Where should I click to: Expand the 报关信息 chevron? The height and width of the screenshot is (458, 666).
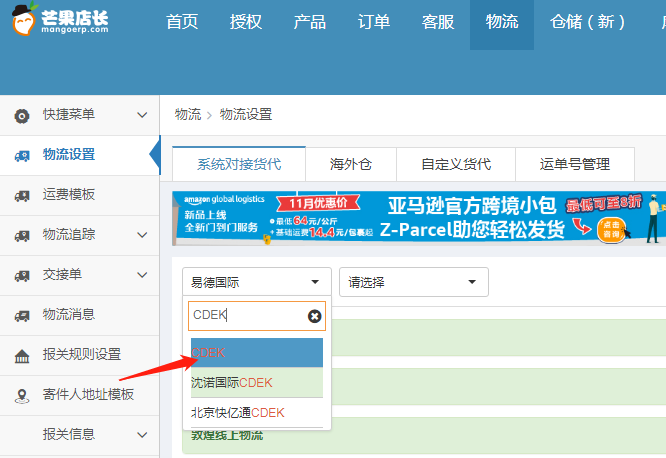coord(142,435)
